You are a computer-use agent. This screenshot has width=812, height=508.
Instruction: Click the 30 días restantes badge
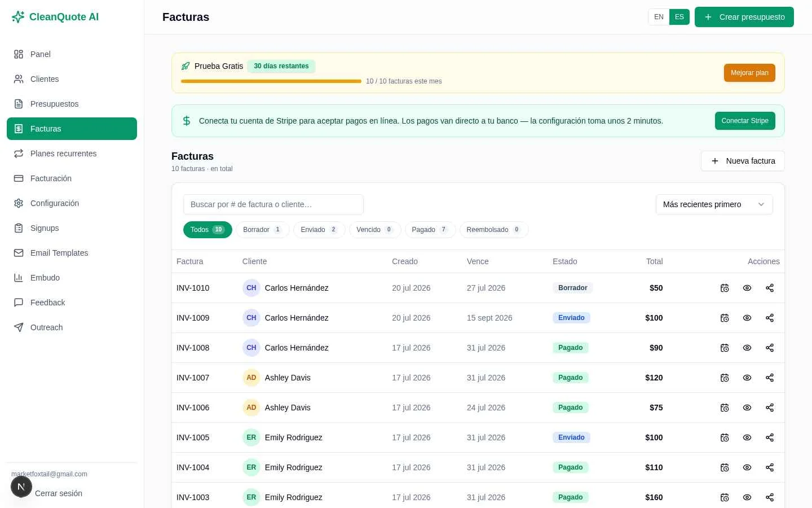(x=281, y=66)
